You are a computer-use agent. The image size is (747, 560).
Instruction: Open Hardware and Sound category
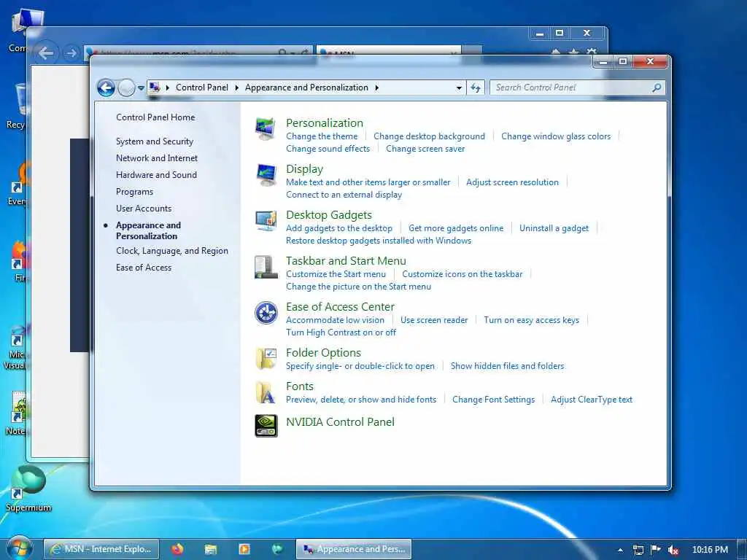click(x=156, y=175)
